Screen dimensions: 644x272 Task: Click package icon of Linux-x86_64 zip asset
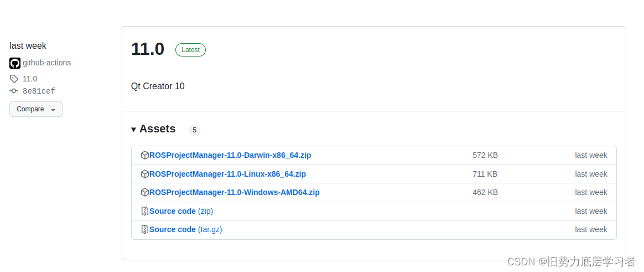tap(144, 174)
